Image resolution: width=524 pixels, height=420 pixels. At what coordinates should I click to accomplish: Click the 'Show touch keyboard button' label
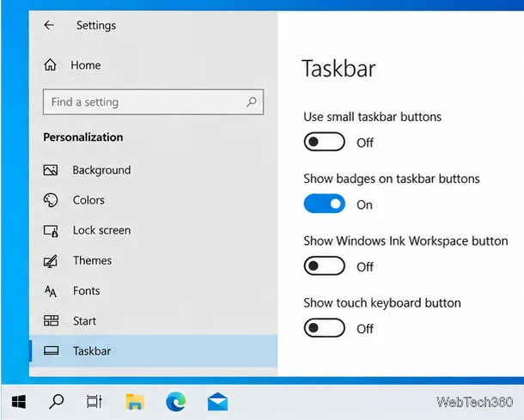pyautogui.click(x=382, y=303)
